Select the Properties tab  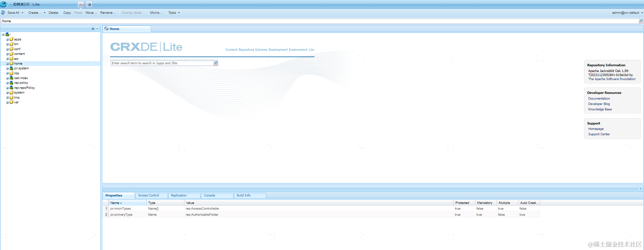tap(119, 195)
